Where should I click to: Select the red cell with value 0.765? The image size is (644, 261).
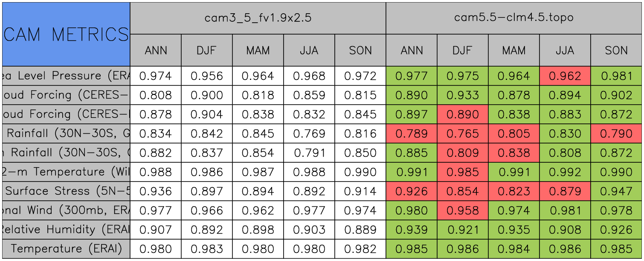[x=462, y=134]
